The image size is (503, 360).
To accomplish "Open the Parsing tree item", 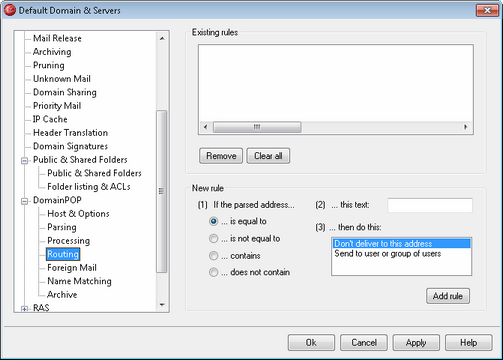I will 62,227.
